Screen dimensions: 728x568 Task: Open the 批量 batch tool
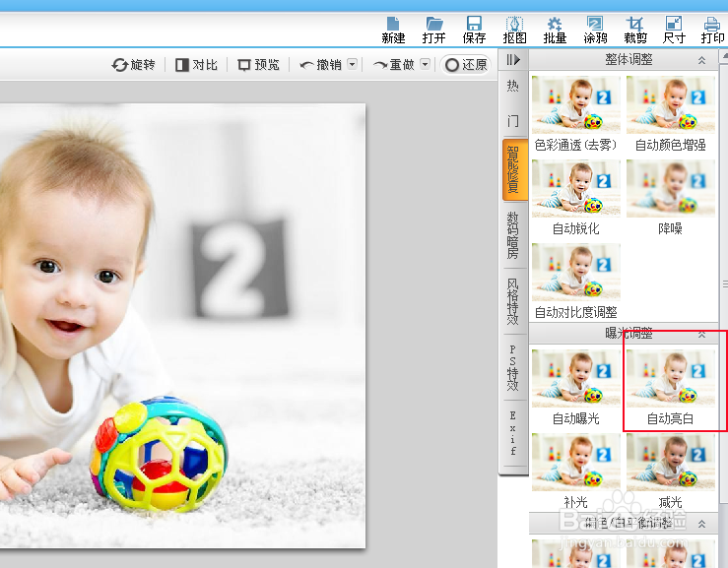tap(555, 30)
